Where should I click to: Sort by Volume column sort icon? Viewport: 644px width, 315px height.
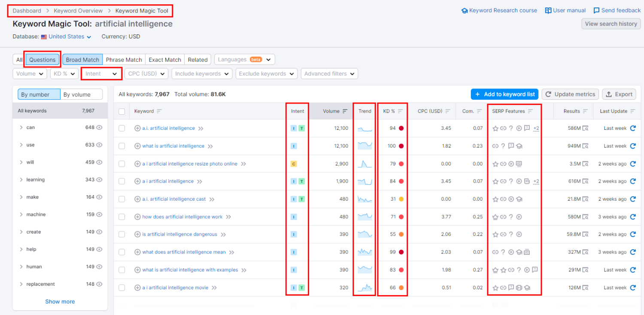coord(345,111)
